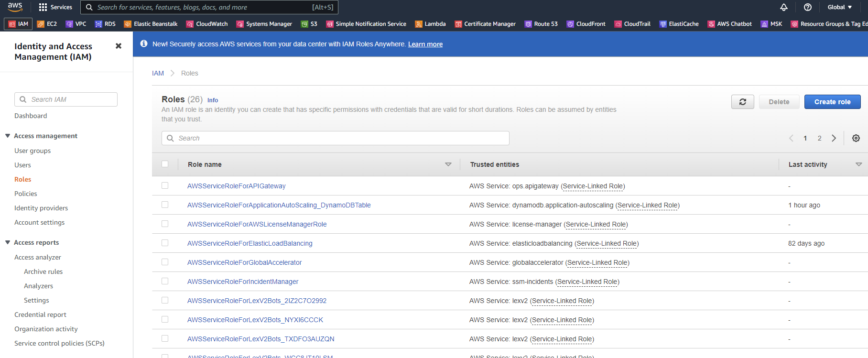Select all roles with header checkbox
Image resolution: width=868 pixels, height=358 pixels.
click(x=165, y=164)
